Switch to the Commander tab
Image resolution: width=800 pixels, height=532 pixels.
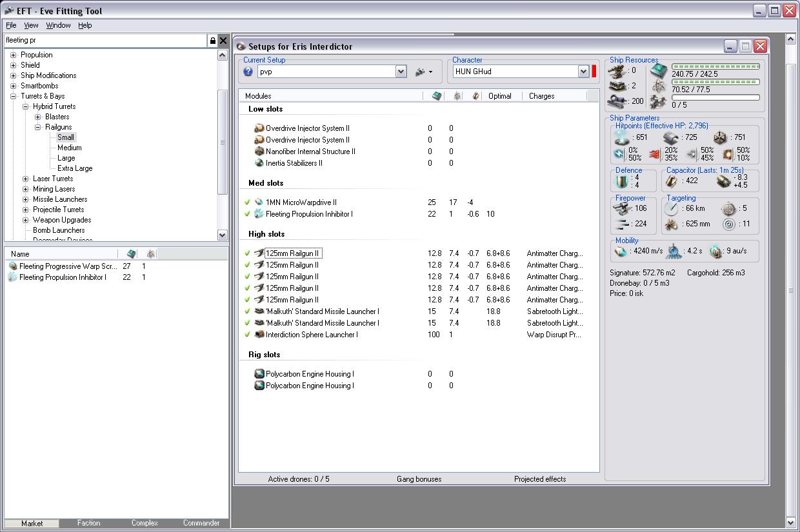point(201,523)
